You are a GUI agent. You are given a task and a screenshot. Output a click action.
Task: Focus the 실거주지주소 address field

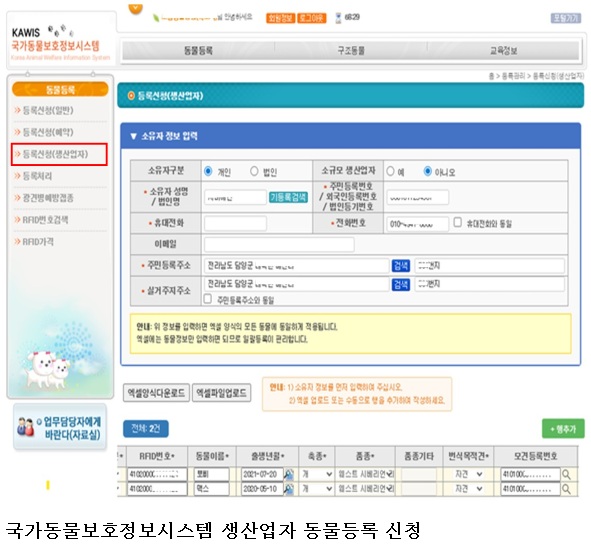coord(297,284)
